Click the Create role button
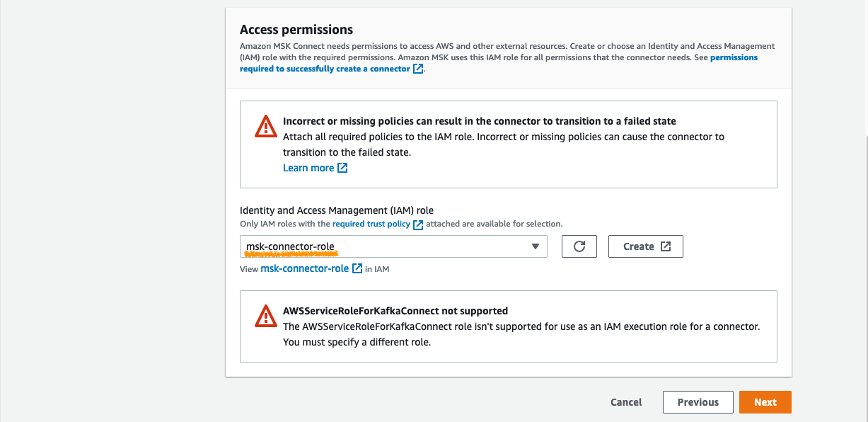This screenshot has height=422, width=868. point(646,246)
